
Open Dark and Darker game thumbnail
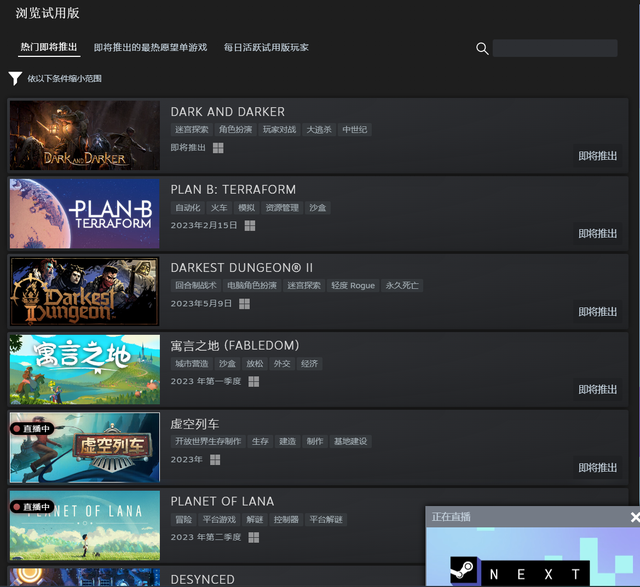click(85, 135)
